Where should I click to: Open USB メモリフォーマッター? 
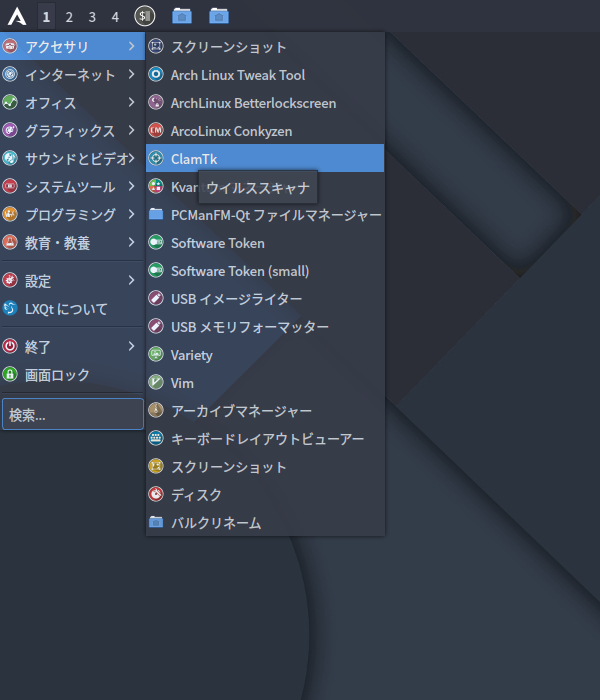tap(265, 326)
